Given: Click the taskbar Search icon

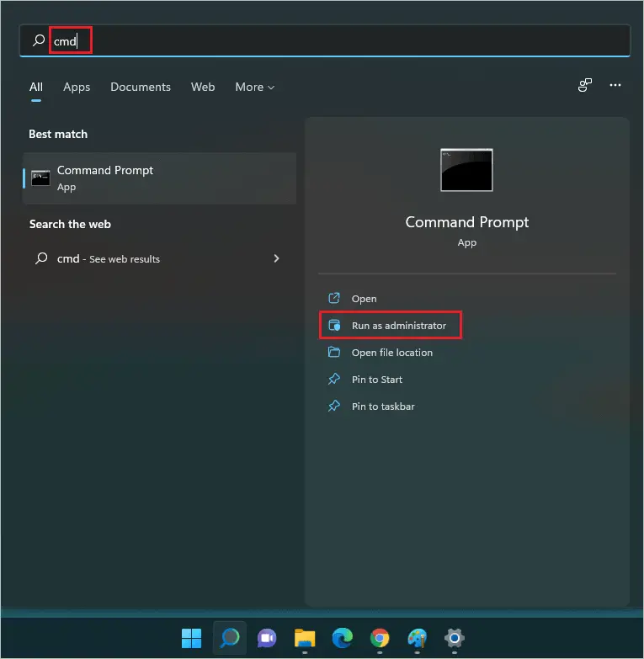Looking at the screenshot, I should 230,638.
